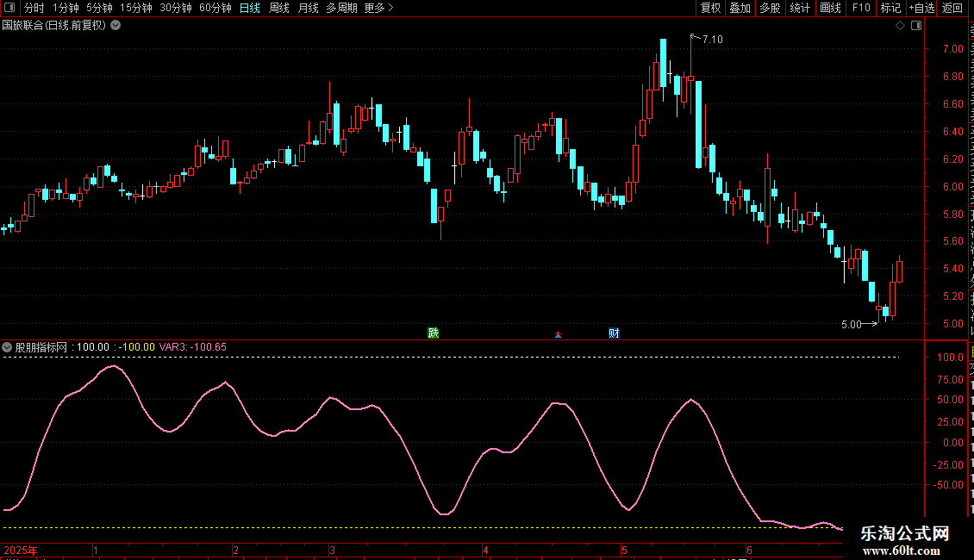Open the 多股 multi-stock view
Screen dimensions: 974x560
770,8
